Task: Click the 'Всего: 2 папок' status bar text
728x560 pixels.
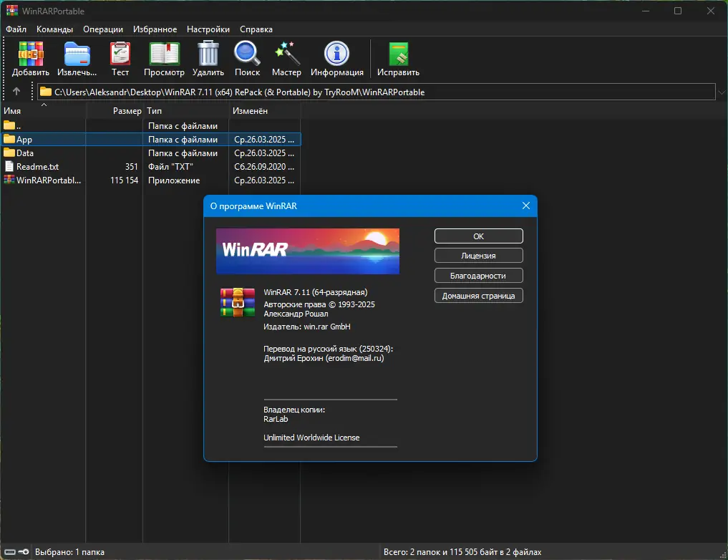Action: coord(462,552)
